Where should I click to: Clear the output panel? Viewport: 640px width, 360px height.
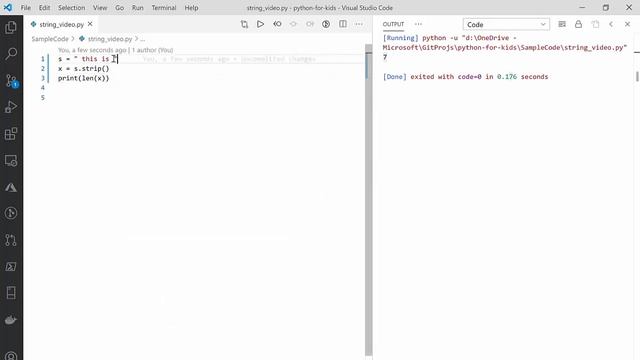coord(562,24)
